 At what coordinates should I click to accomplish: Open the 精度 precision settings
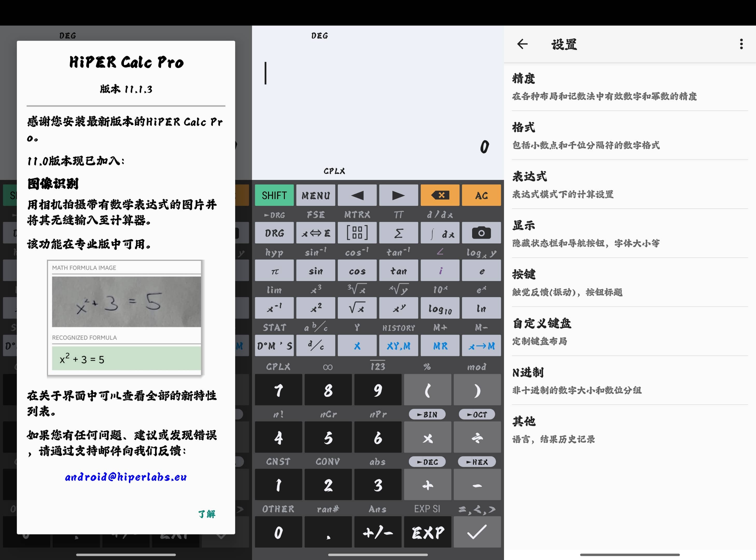point(630,87)
